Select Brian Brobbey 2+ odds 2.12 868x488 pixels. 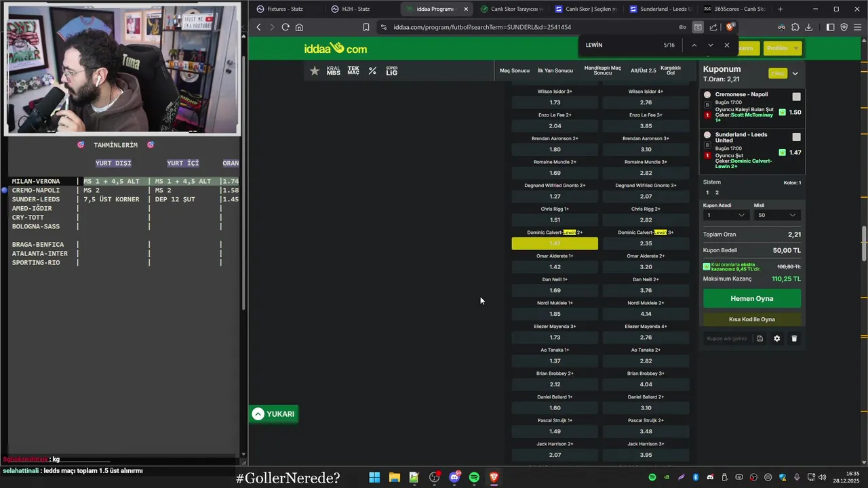click(x=555, y=384)
